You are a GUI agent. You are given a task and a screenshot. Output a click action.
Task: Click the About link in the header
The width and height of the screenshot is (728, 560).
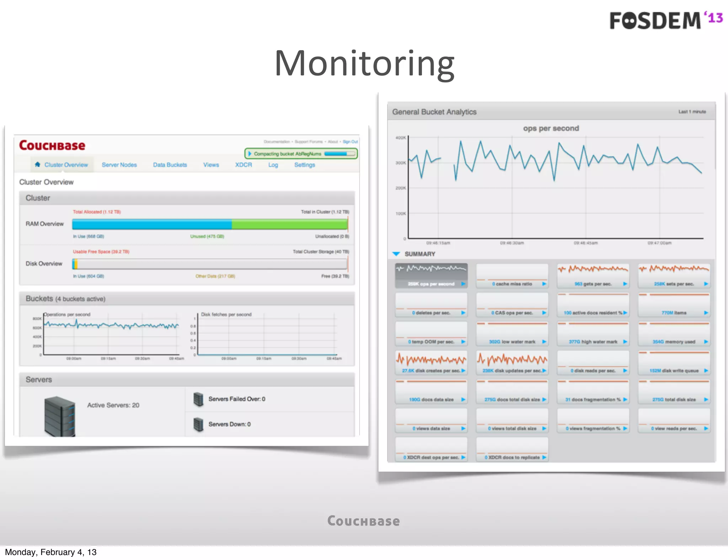point(333,141)
